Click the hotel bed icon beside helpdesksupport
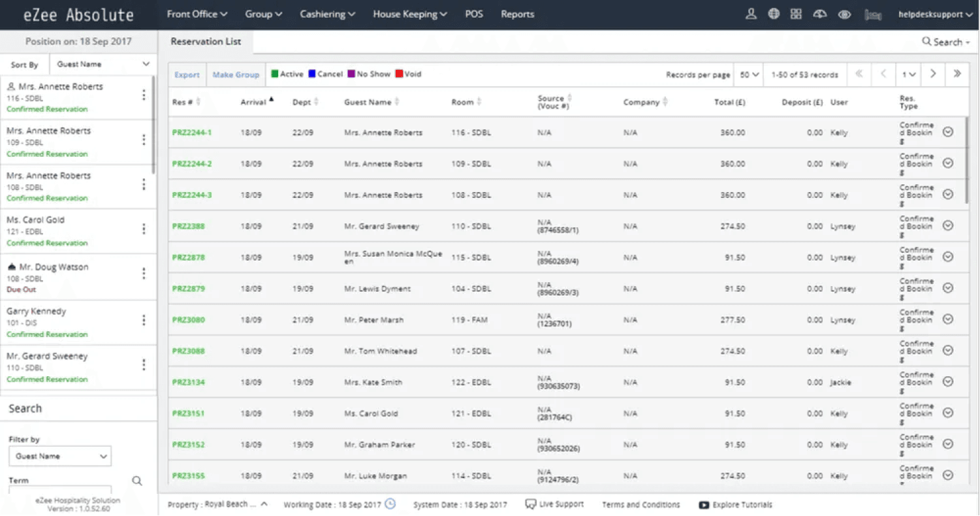This screenshot has width=980, height=516. coord(872,14)
